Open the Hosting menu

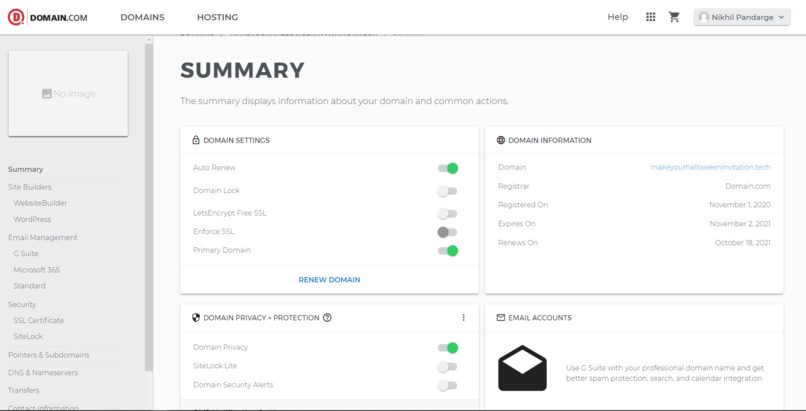[x=217, y=17]
